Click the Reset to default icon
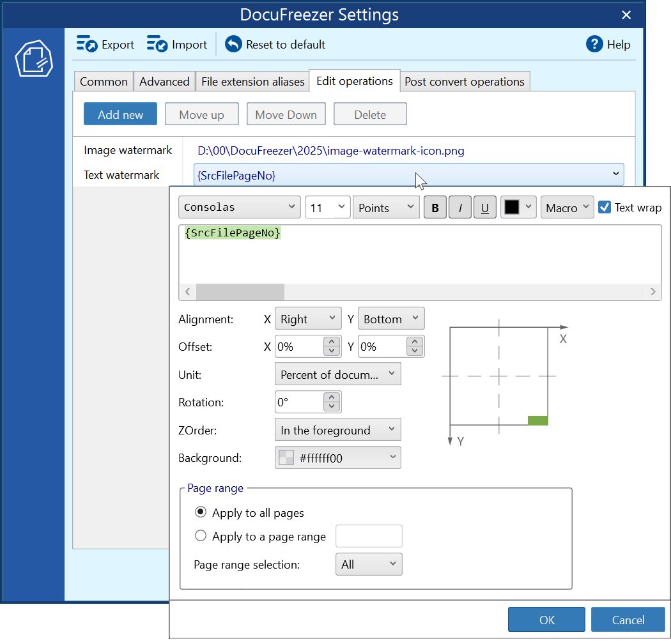Screen dimensions: 671x644 [233, 44]
